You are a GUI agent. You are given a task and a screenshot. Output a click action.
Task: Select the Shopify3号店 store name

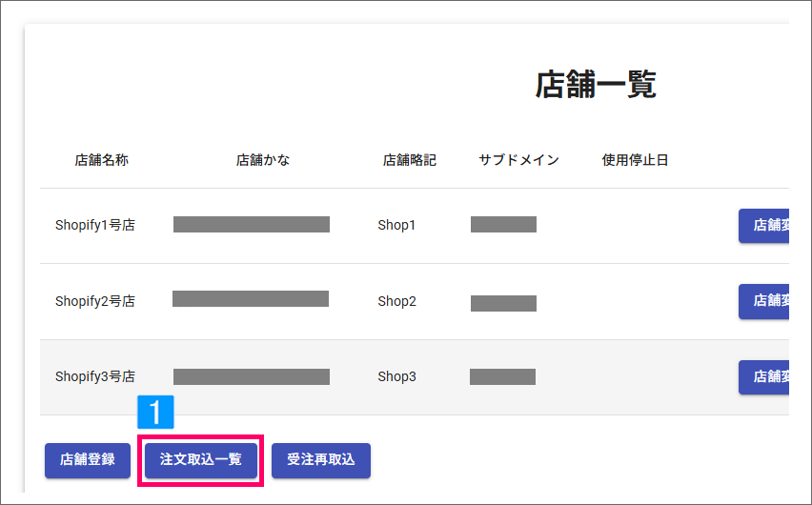tap(95, 376)
